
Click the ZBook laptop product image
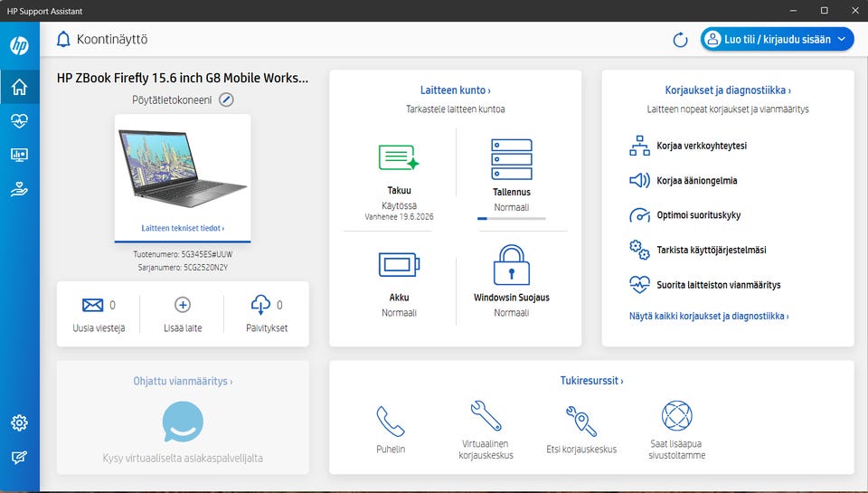(x=183, y=169)
